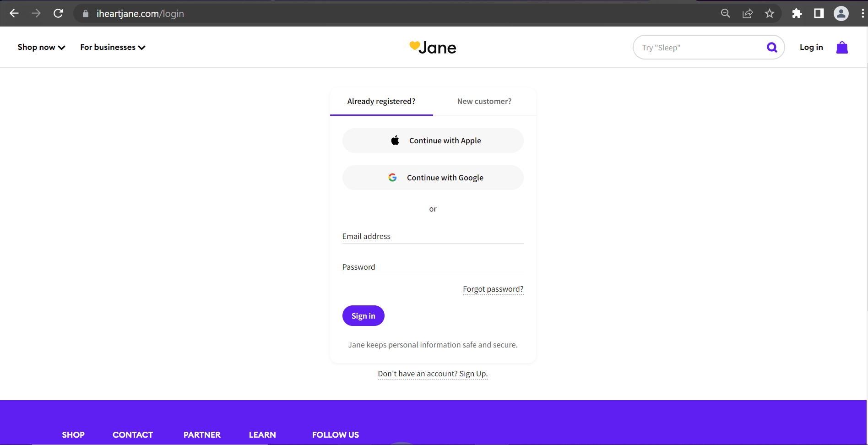The height and width of the screenshot is (445, 868).
Task: Expand the Shop now dropdown
Action: (x=42, y=47)
